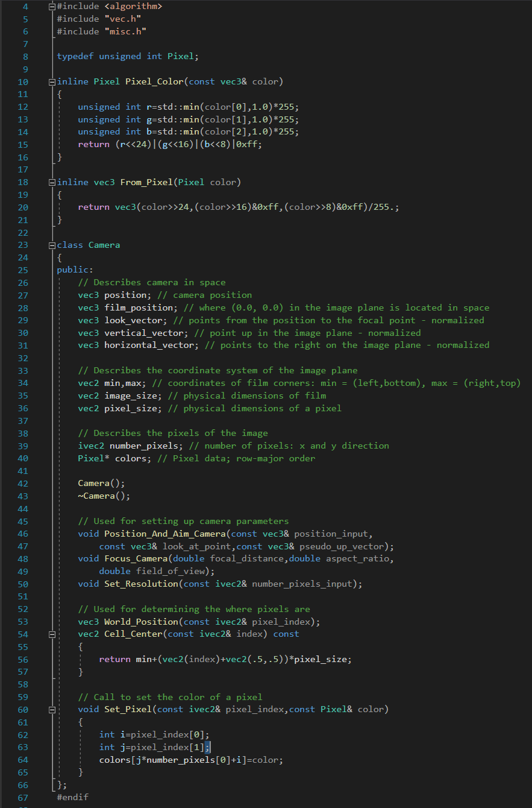Collapse the From_Pixel function body

51,181
